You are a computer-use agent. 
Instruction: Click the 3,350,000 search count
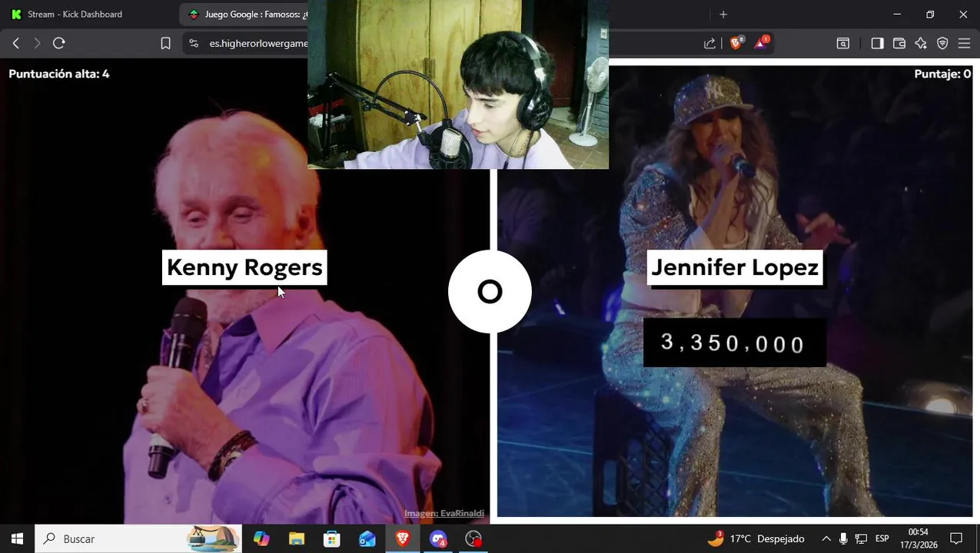(x=734, y=343)
